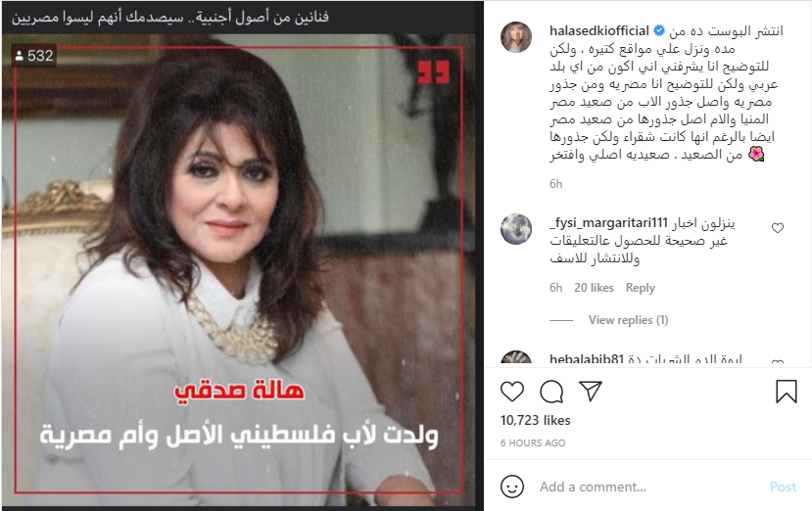Image resolution: width=812 pixels, height=511 pixels.
Task: Click Add a comment field
Action: [650, 487]
